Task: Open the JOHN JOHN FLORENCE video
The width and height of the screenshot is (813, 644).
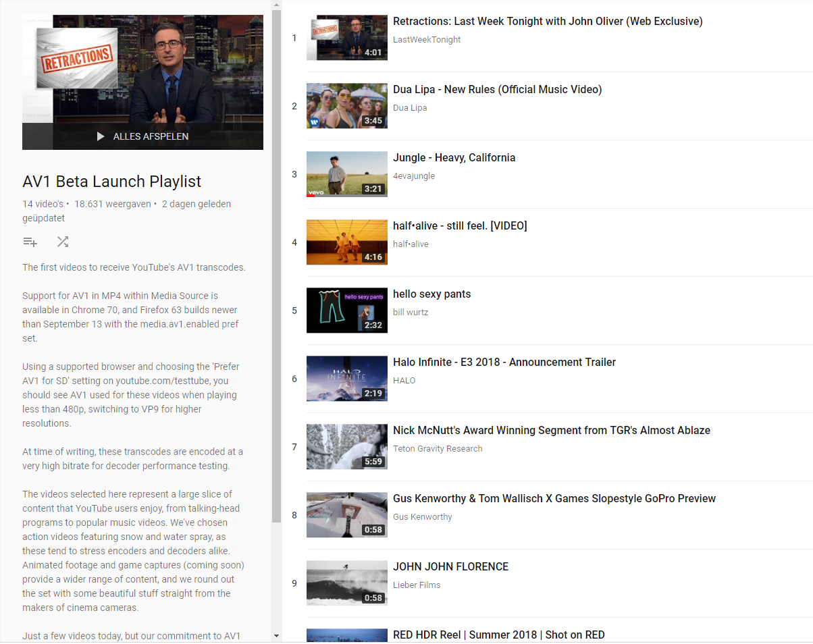Action: pyautogui.click(x=450, y=566)
